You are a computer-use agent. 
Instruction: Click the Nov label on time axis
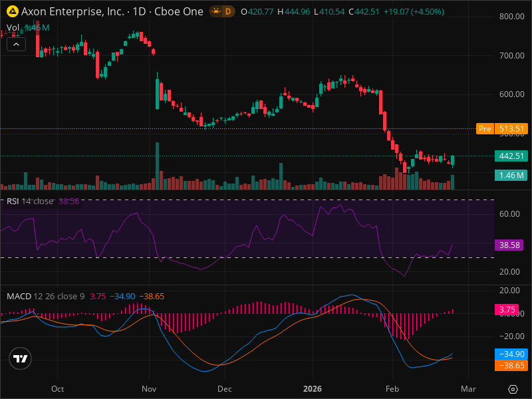click(149, 389)
